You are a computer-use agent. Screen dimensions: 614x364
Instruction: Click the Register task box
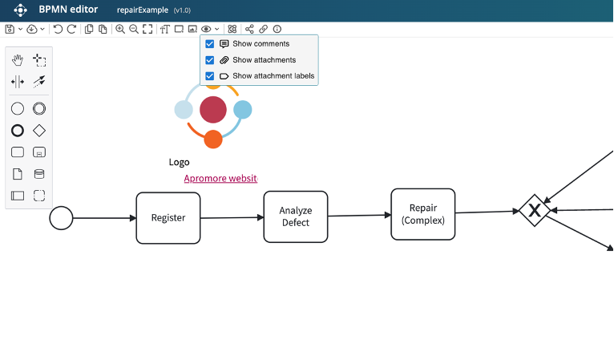[x=168, y=218]
